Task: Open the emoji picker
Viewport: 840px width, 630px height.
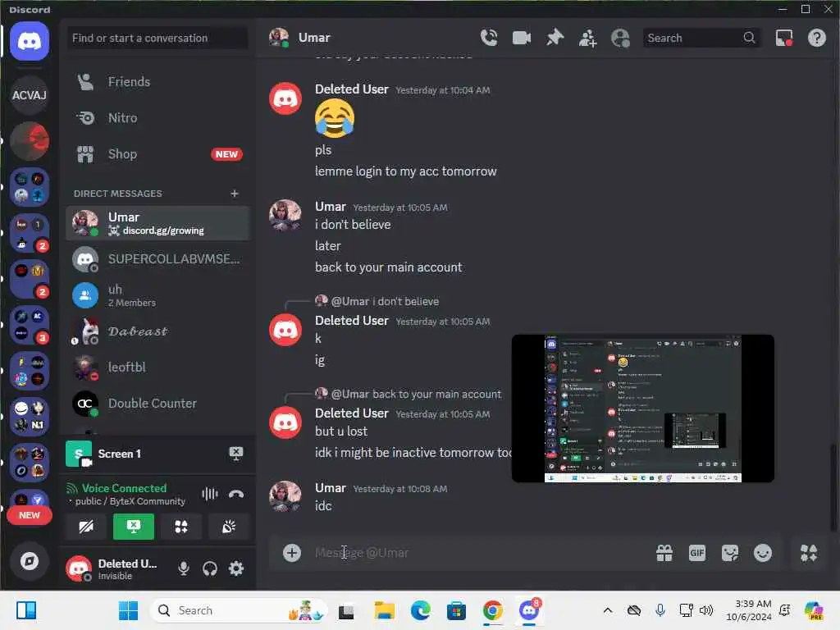Action: pos(762,552)
